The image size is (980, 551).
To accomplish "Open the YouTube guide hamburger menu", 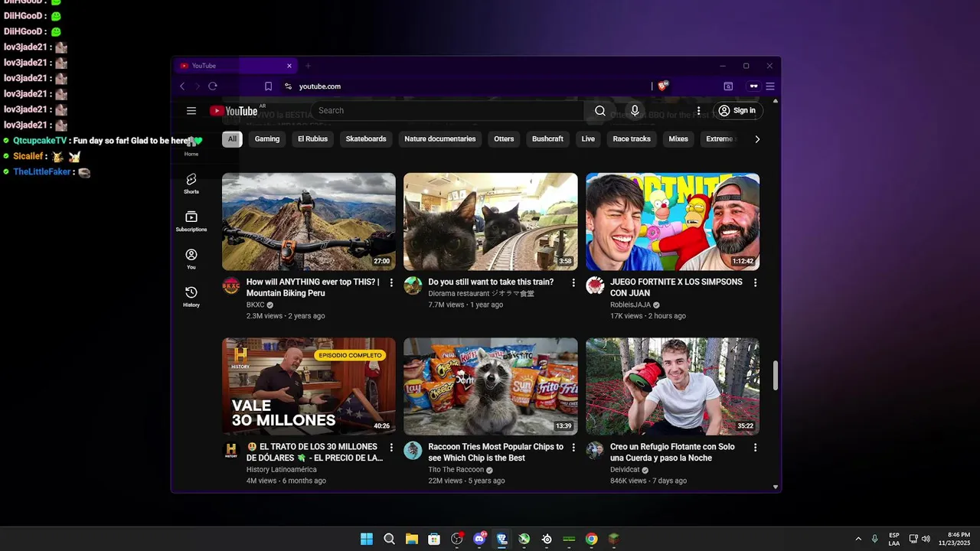I will click(191, 111).
